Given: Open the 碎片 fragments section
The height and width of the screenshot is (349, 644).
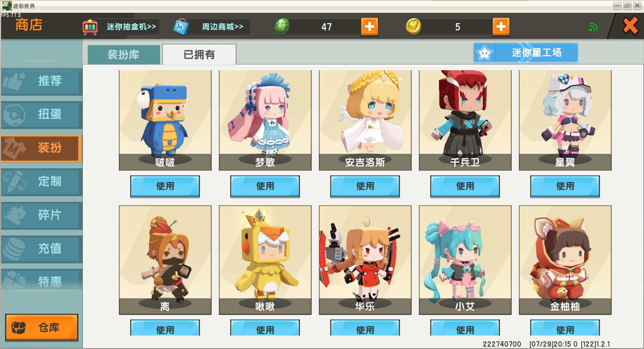Looking at the screenshot, I should pyautogui.click(x=41, y=215).
